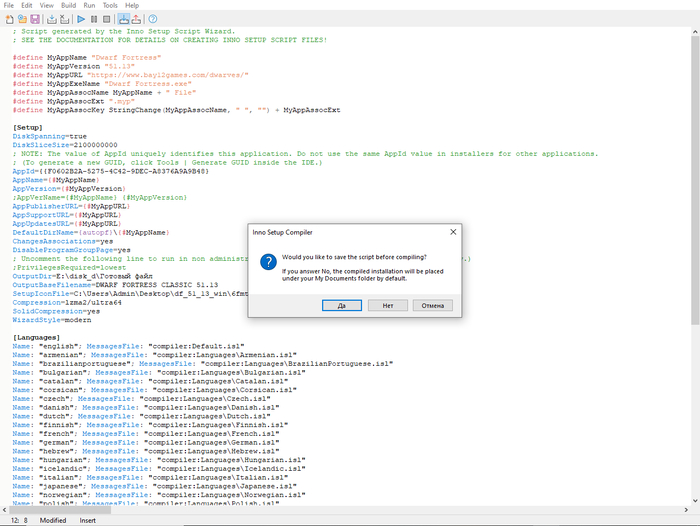Expand the Tools menu

tap(110, 5)
